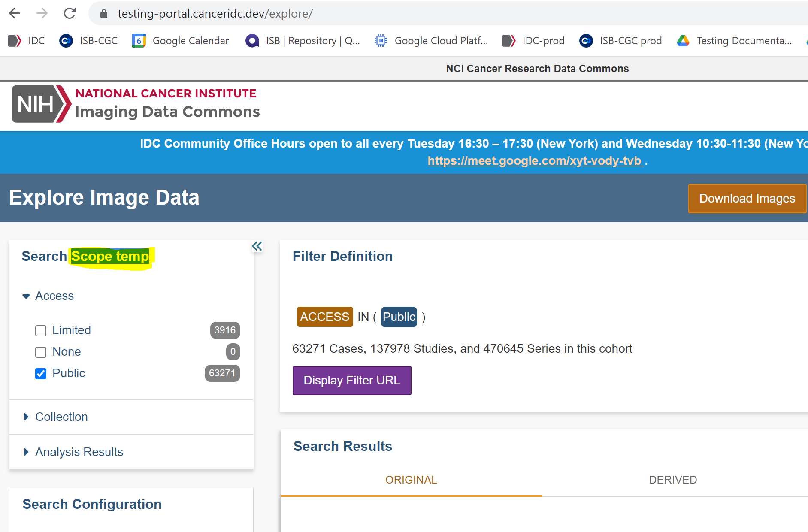The width and height of the screenshot is (808, 532).
Task: Click the Search Scope heading
Action: pyautogui.click(x=85, y=256)
